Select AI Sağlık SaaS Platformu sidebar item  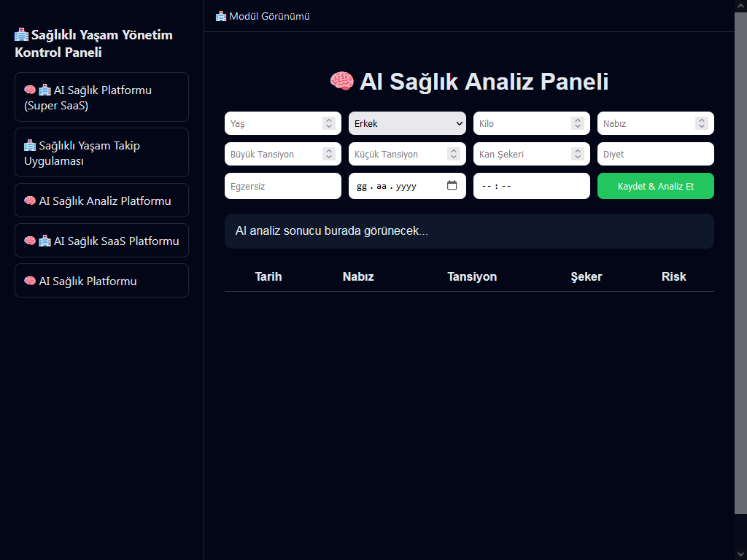click(x=101, y=241)
